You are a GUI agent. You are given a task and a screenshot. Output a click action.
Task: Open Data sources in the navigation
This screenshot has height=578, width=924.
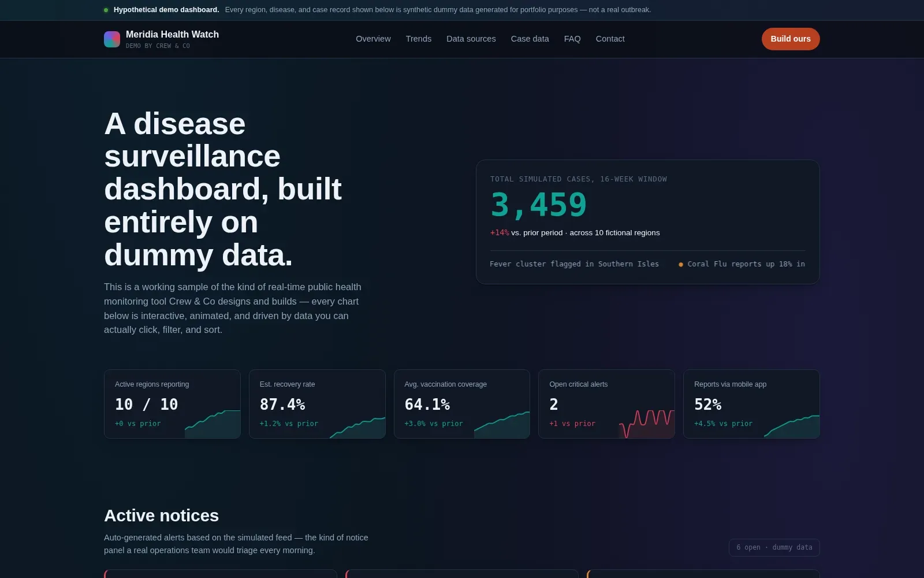click(471, 39)
